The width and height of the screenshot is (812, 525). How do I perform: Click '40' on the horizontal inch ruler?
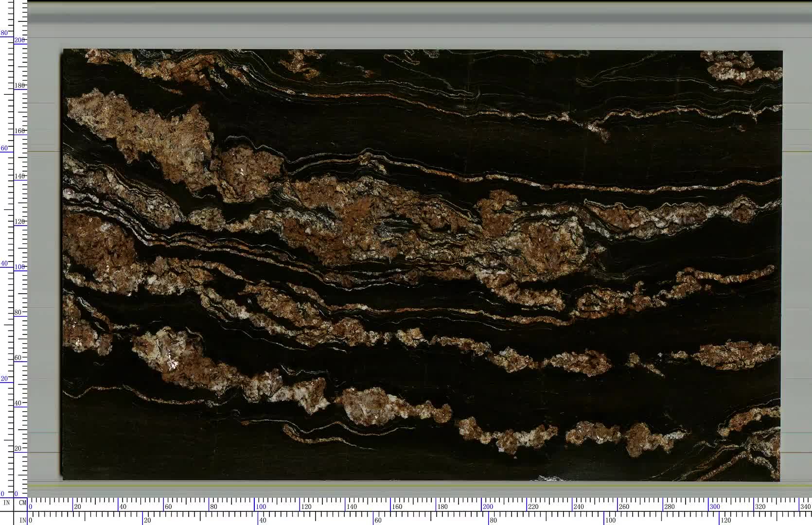pos(263,520)
